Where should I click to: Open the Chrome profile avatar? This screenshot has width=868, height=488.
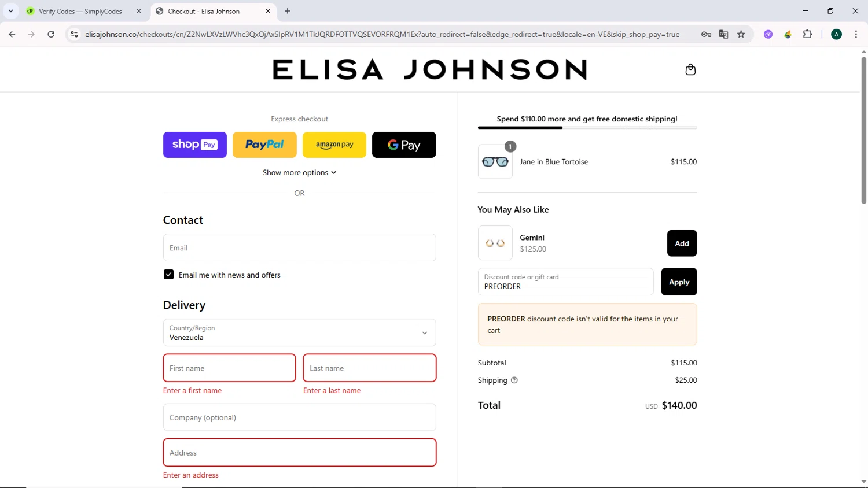point(836,34)
